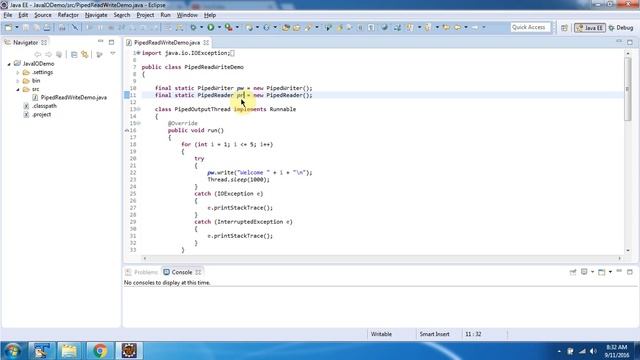Switch to the Problems tab
The height and width of the screenshot is (360, 640).
(142, 272)
